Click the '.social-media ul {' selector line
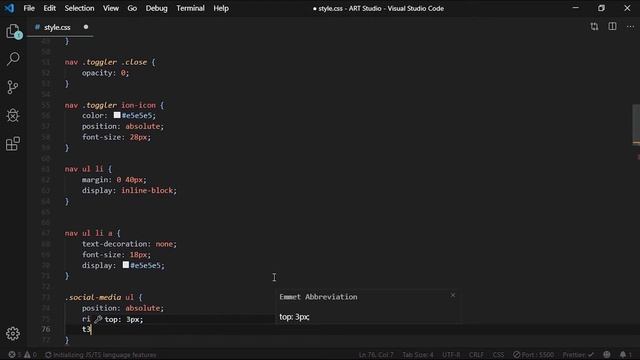 [x=103, y=297]
